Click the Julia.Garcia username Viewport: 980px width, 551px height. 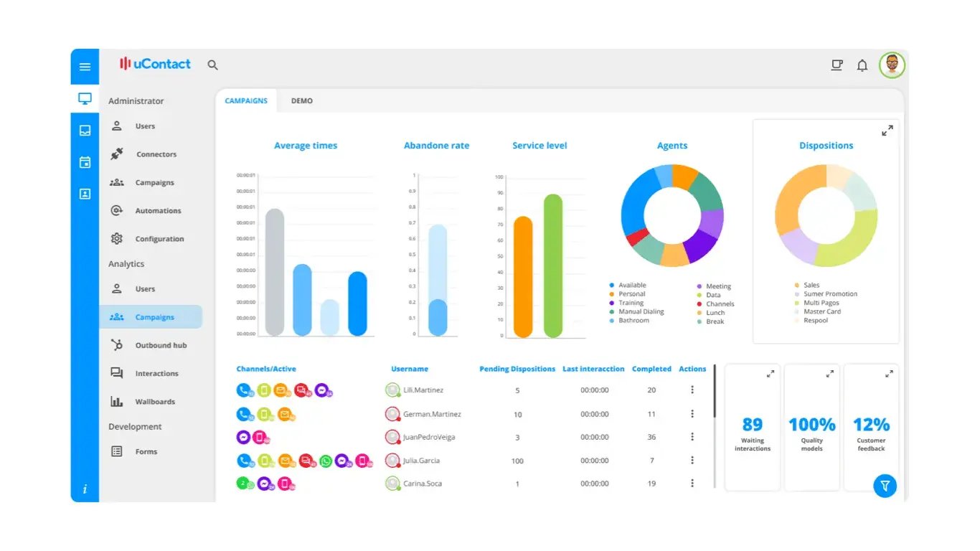421,461
